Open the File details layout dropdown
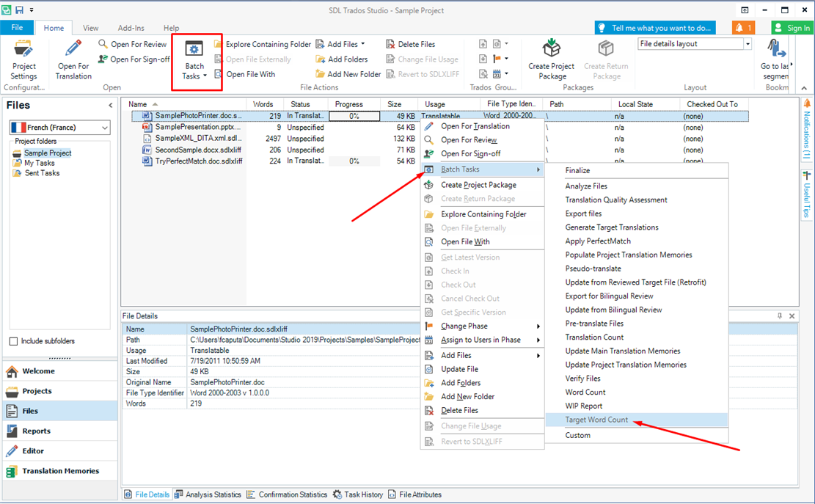 (x=748, y=44)
